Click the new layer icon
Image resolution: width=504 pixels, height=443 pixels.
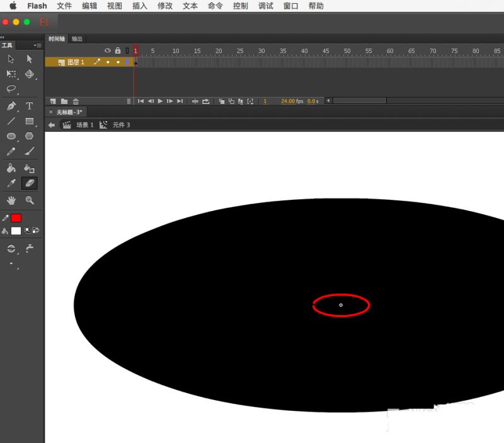pos(53,101)
